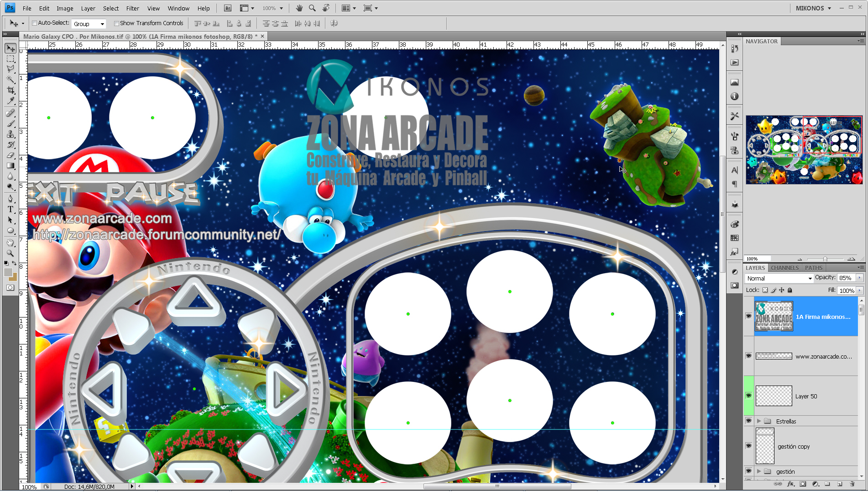The image size is (868, 492).
Task: Activate the Crop tool
Action: pyautogui.click(x=10, y=90)
